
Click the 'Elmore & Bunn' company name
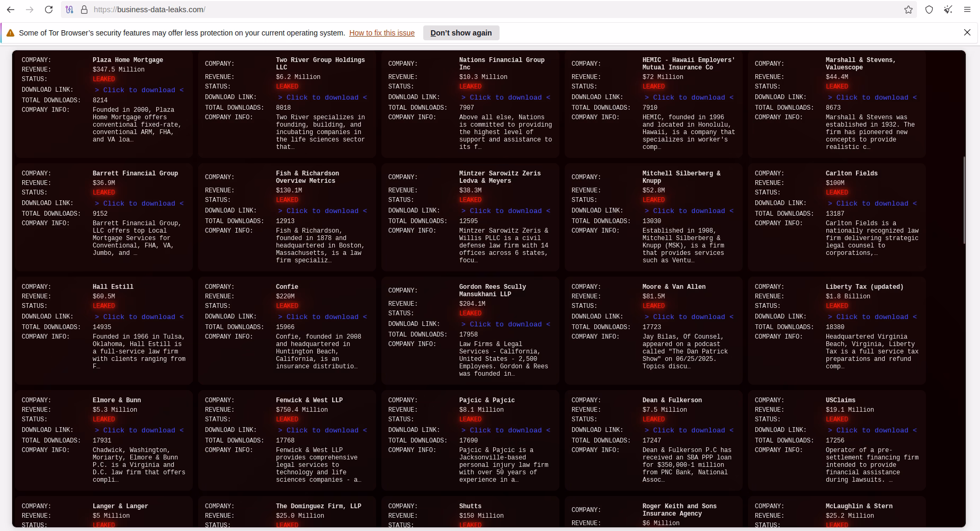click(117, 400)
